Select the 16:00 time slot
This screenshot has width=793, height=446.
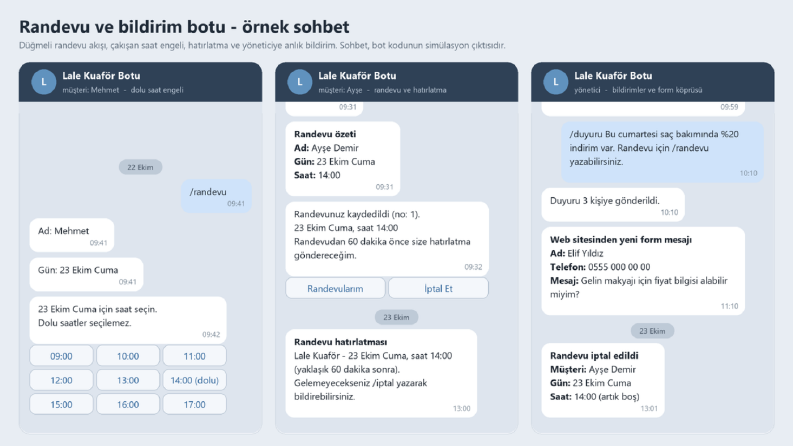point(128,405)
